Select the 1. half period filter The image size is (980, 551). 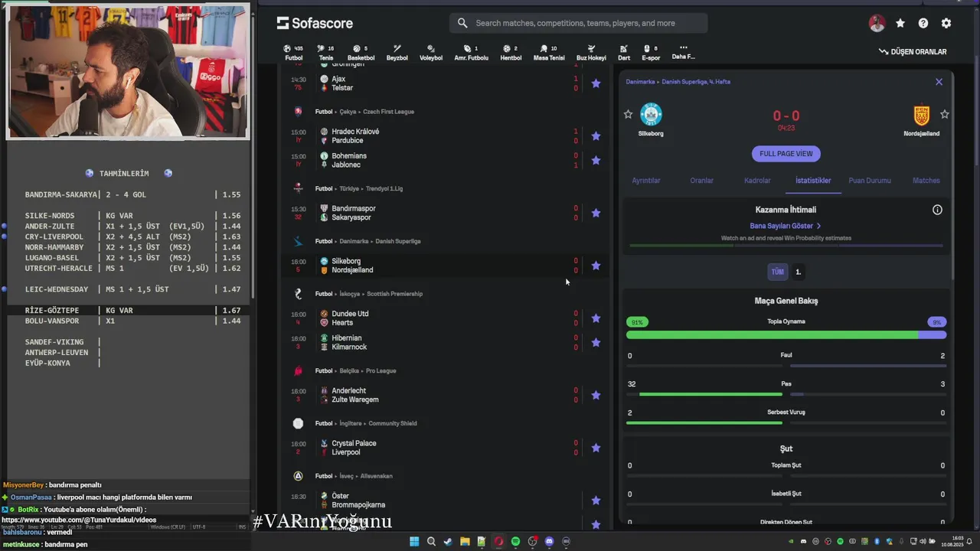click(798, 272)
